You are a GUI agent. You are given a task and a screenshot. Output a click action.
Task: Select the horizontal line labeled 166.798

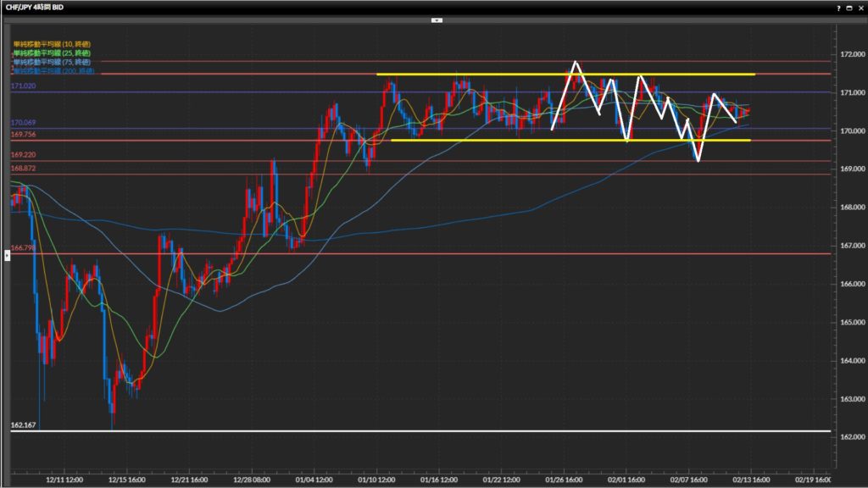click(x=25, y=248)
